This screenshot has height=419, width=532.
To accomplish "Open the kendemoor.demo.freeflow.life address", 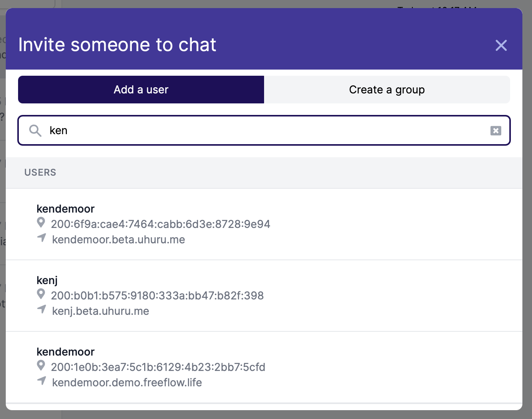I will point(127,382).
